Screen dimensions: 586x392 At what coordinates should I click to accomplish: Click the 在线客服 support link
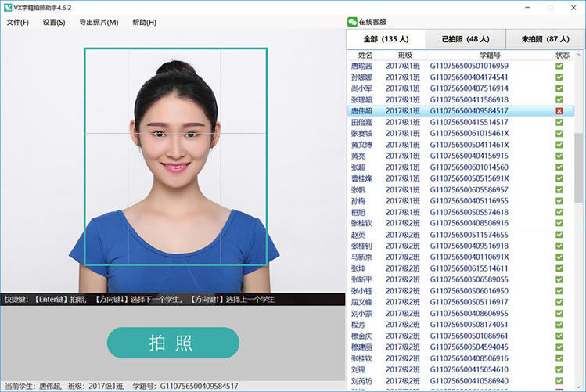372,22
